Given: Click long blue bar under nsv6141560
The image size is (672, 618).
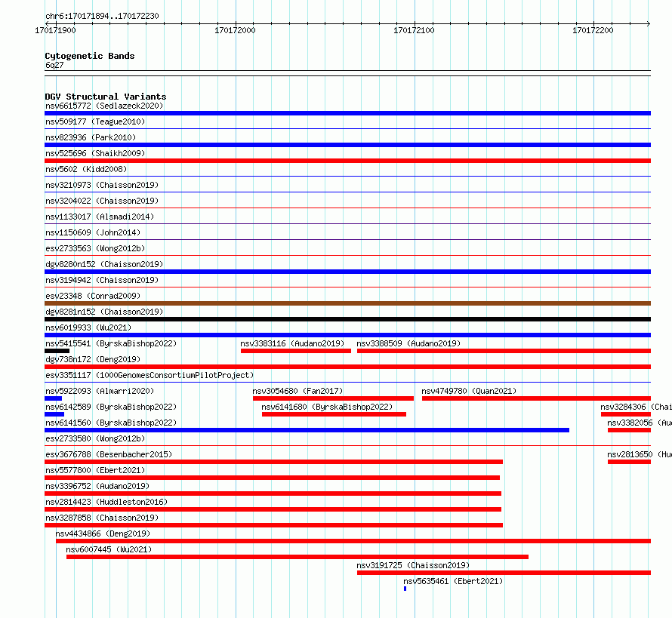Looking at the screenshot, I should 307,430.
